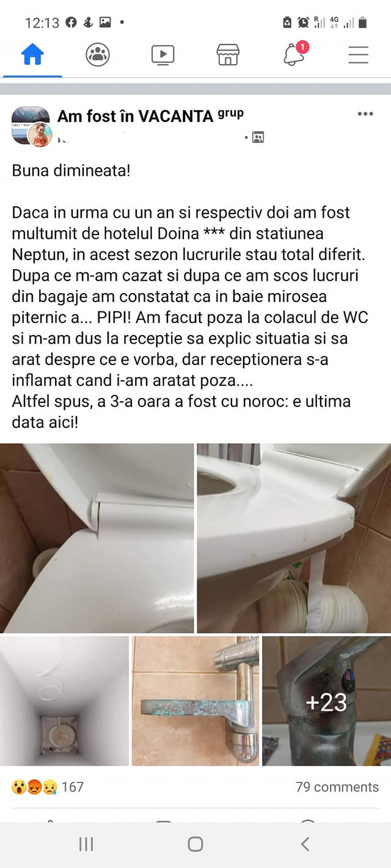Screen dimensions: 391x868
Task: Tap the group privacy icon beside the post date
Action: 258,137
